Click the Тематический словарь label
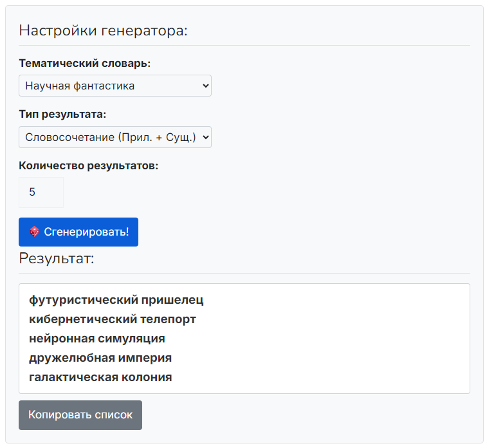Viewport: 487px width, 448px height. [85, 63]
